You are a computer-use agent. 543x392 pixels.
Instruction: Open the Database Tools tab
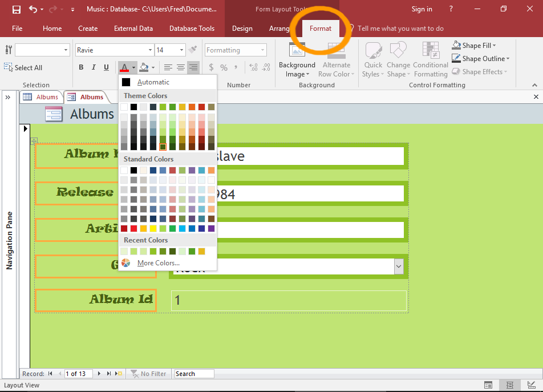(192, 29)
